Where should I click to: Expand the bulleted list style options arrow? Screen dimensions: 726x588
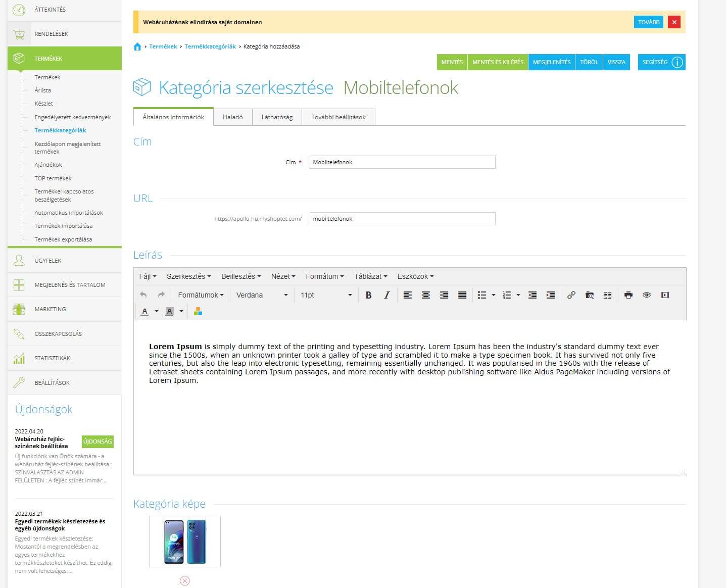coord(494,295)
